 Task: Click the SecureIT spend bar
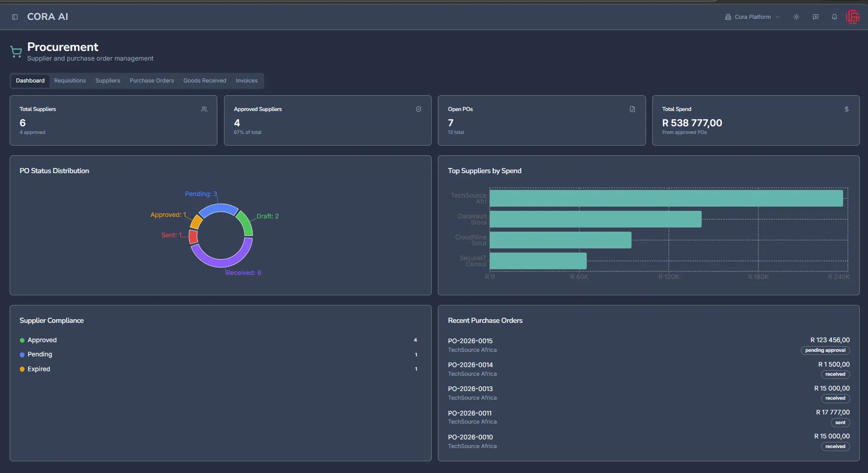538,261
